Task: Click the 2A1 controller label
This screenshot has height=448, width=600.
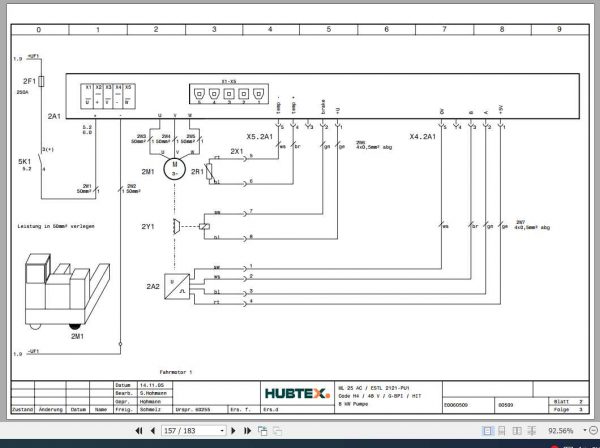Action: pyautogui.click(x=54, y=116)
